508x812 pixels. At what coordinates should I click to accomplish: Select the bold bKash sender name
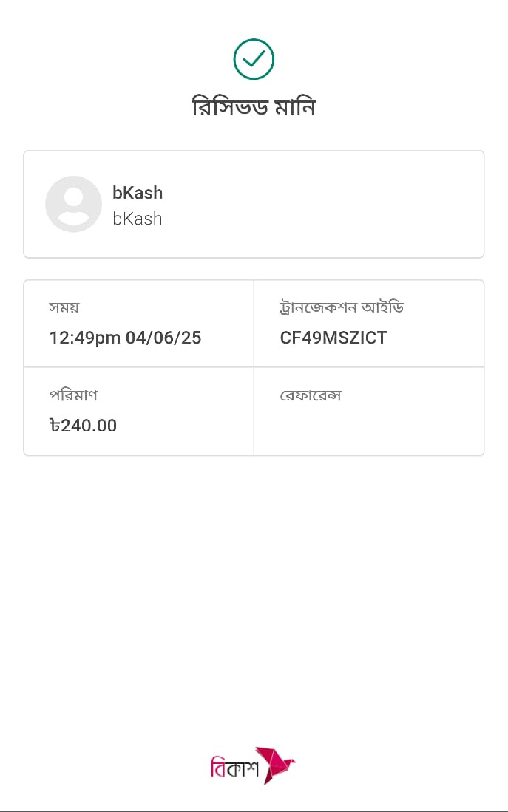coord(138,193)
